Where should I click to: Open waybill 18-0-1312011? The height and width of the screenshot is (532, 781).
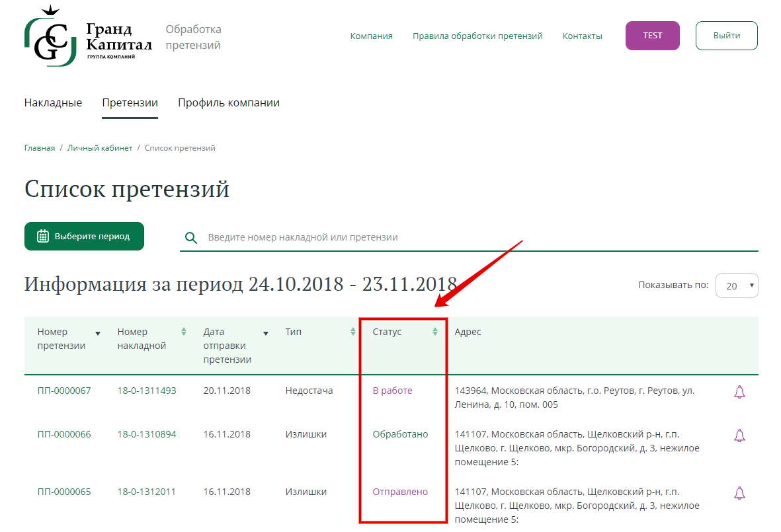(x=146, y=492)
